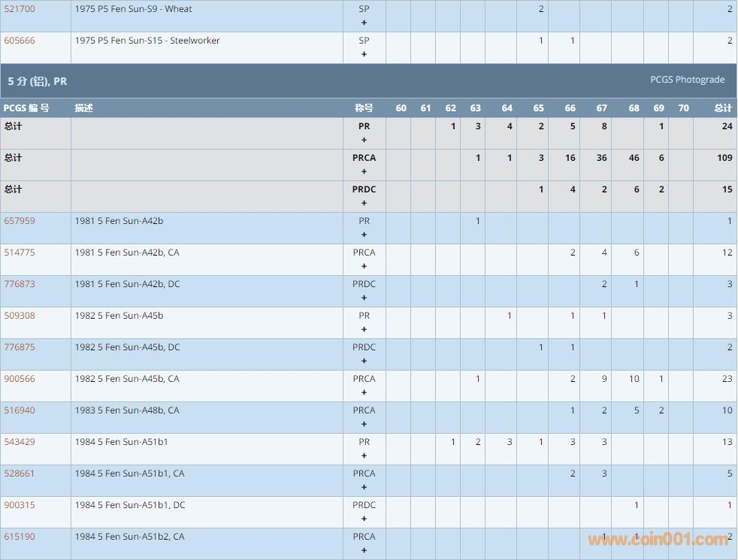The height and width of the screenshot is (560, 738).
Task: Select description 1975 P5 Fen Sun-S9 - Wheat
Action: coord(133,9)
